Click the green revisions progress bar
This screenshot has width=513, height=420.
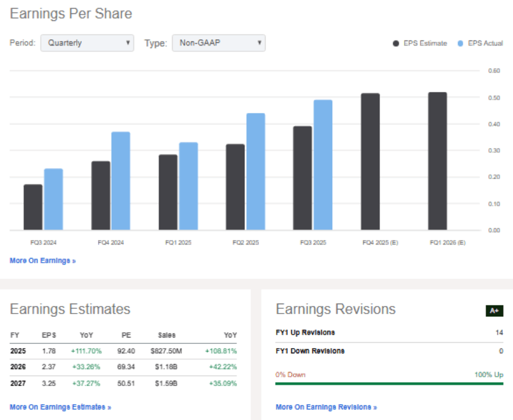[389, 384]
